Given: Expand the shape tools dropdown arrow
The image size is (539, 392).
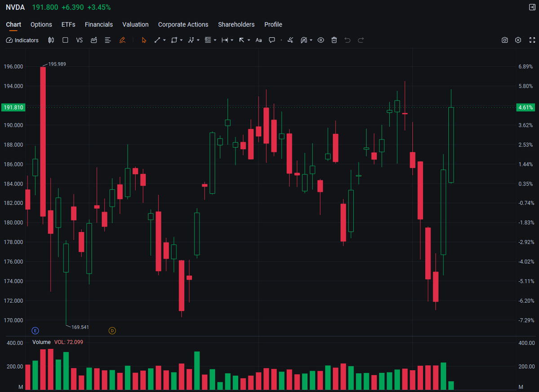Looking at the screenshot, I should pos(181,40).
